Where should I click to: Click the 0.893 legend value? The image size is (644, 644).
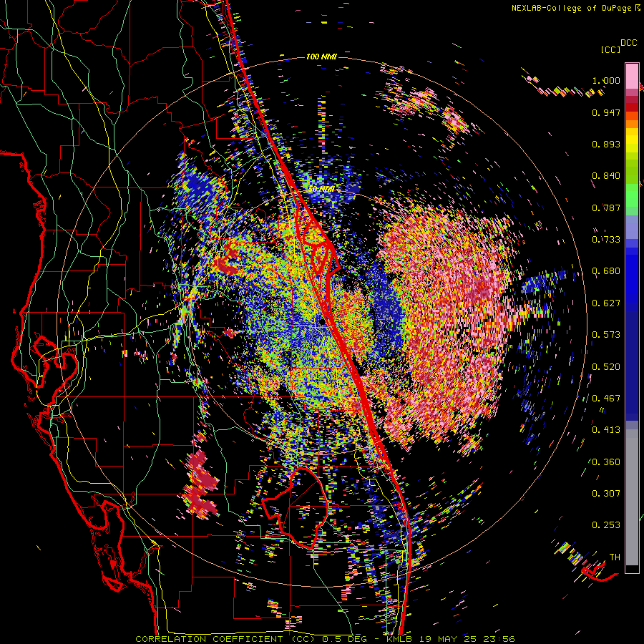click(x=606, y=144)
